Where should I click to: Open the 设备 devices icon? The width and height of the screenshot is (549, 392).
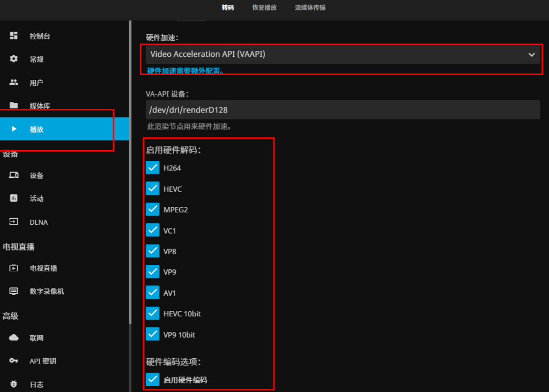pyautogui.click(x=13, y=175)
